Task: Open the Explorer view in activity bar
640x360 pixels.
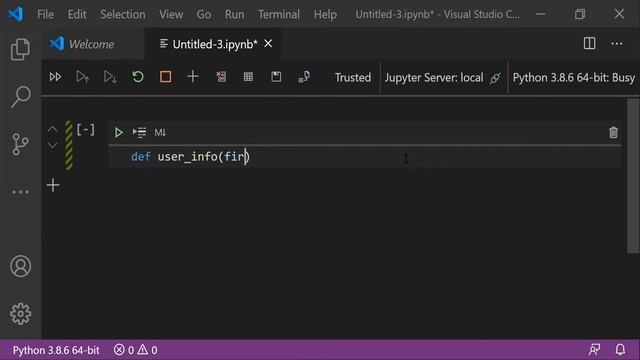Action: (20, 49)
